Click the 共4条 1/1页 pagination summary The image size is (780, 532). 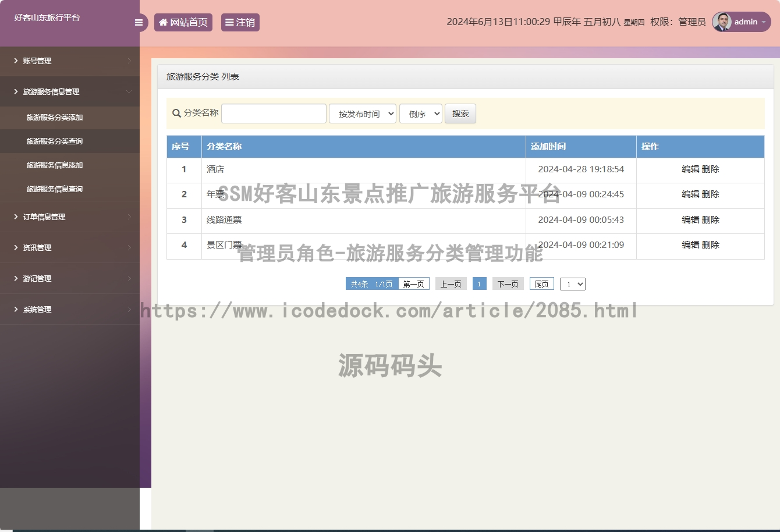pyautogui.click(x=372, y=284)
